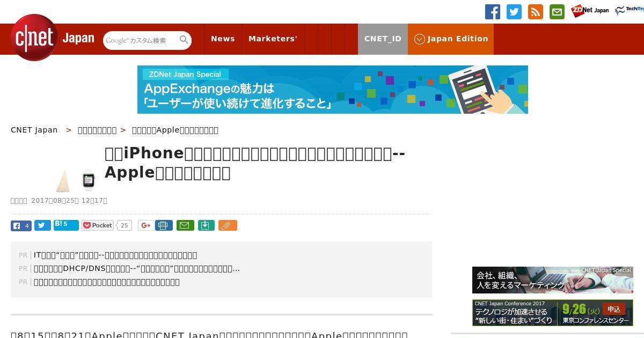
Task: Open the Marketers' menu
Action: [273, 39]
